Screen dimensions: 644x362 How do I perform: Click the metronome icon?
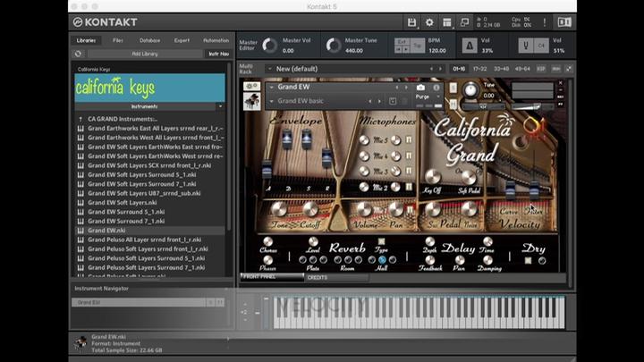[x=469, y=46]
